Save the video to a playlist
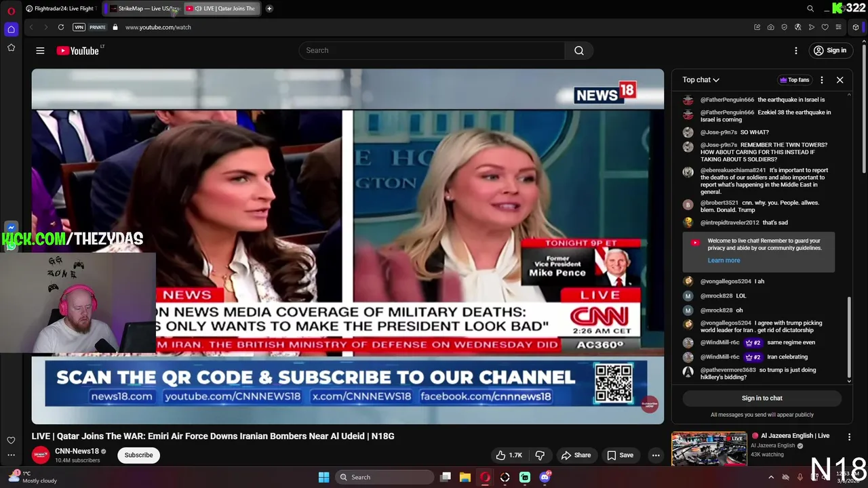 pos(620,455)
